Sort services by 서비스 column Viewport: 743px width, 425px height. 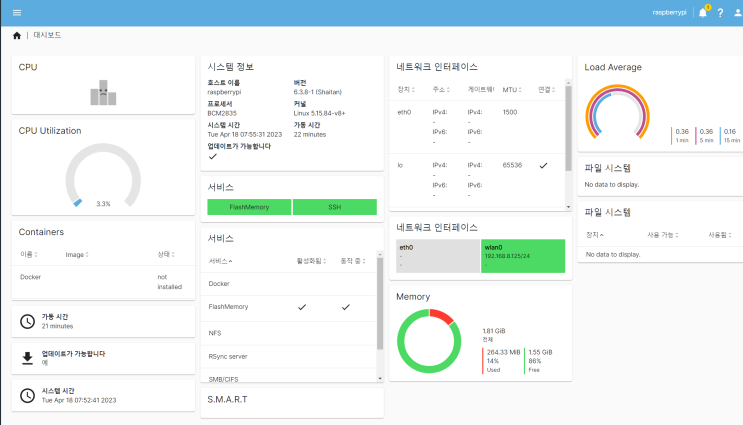tap(220, 261)
